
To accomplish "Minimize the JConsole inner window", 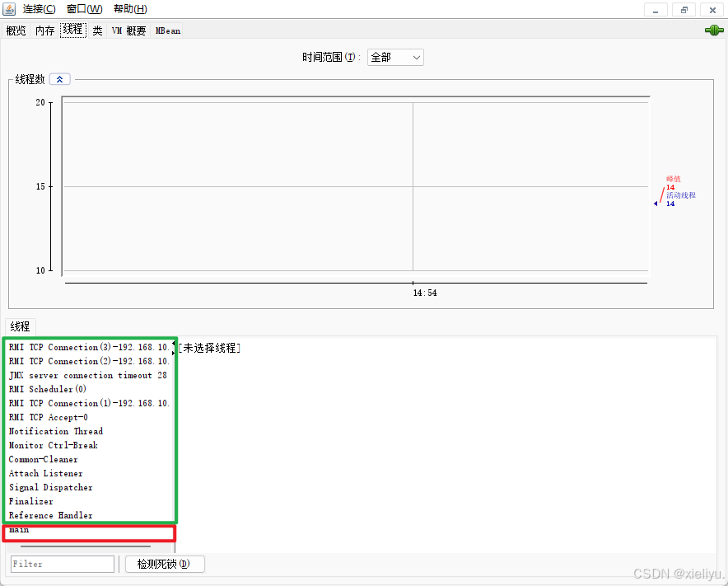I will 656,10.
